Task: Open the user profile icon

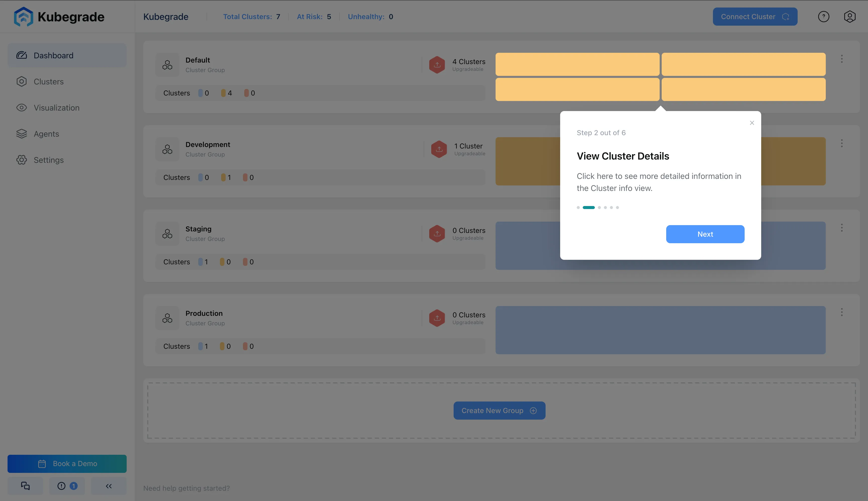Action: pos(850,17)
